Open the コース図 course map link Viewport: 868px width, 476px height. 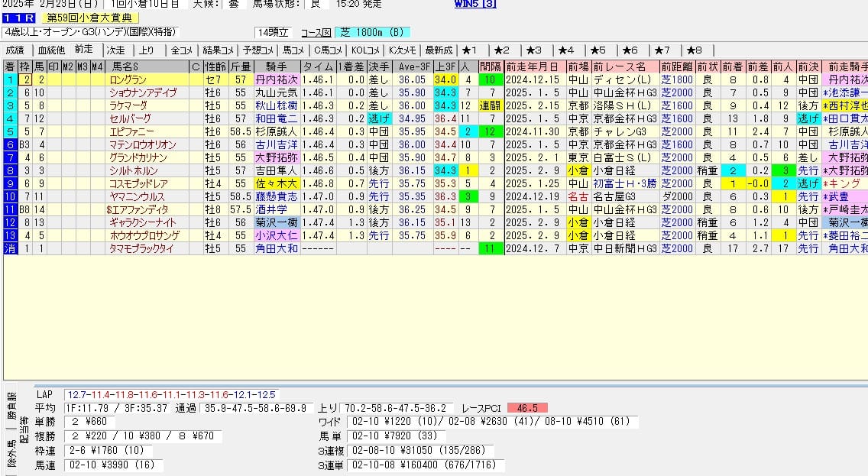[316, 33]
